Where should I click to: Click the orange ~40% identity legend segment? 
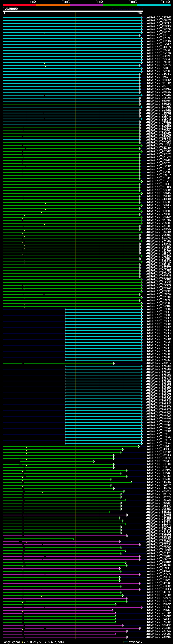(x=53, y=5)
